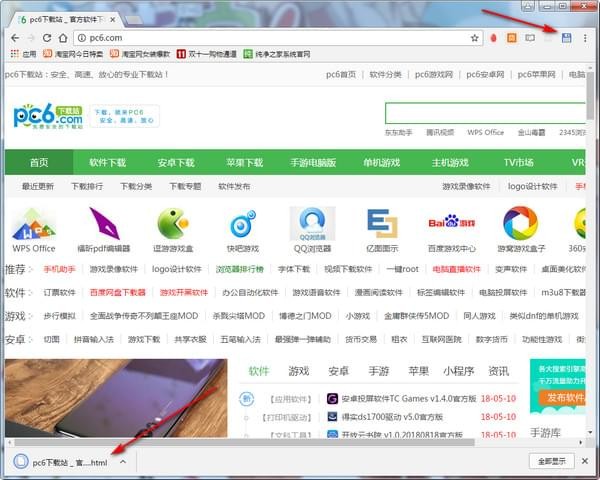Click the blue floppy disk save extension
The image size is (600, 480).
pos(567,38)
